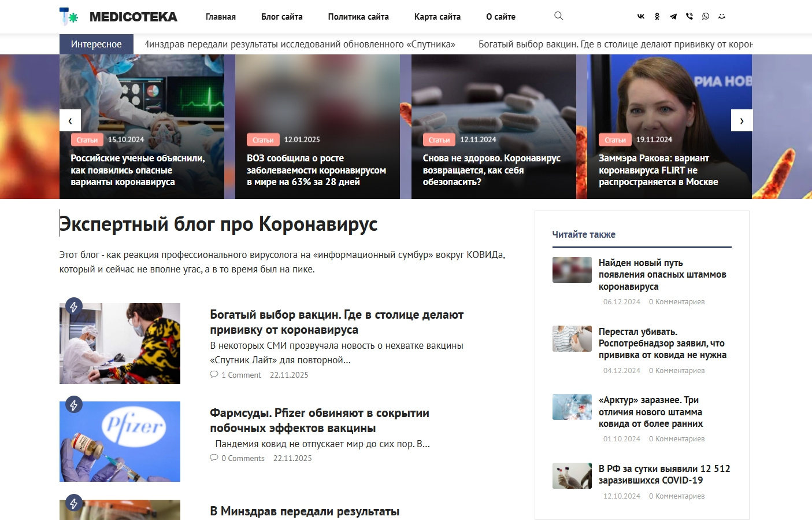The height and width of the screenshot is (520, 812).
Task: Click the excerpt "Пандемия ковид не отпускает мир"
Action: (x=322, y=444)
